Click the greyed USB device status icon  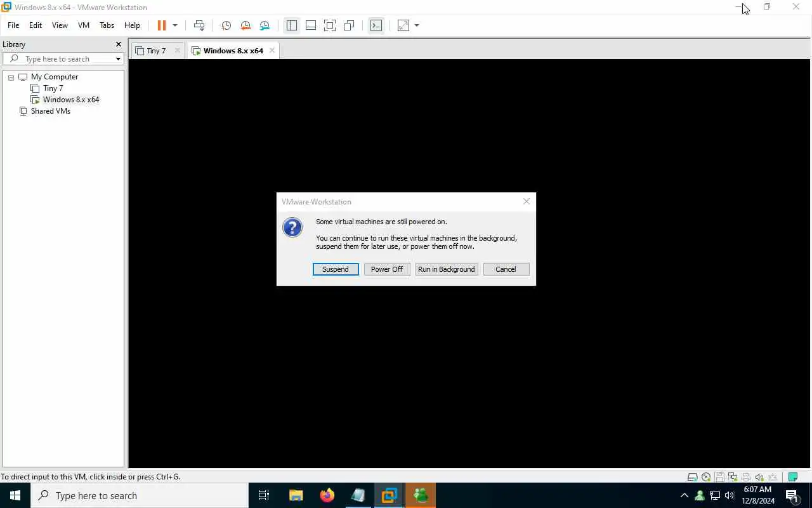(x=773, y=477)
